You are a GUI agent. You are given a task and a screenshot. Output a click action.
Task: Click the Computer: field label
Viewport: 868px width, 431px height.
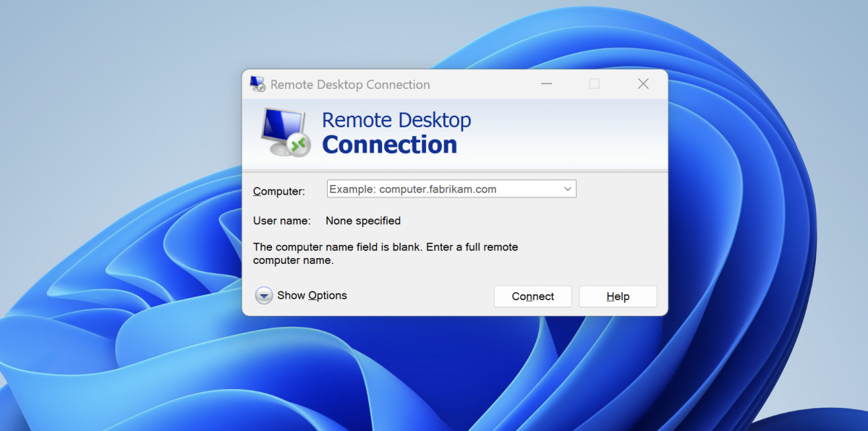pos(279,192)
